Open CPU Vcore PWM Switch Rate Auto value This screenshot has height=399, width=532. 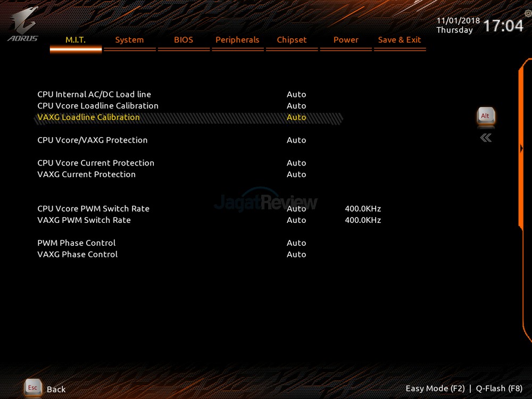(x=296, y=209)
